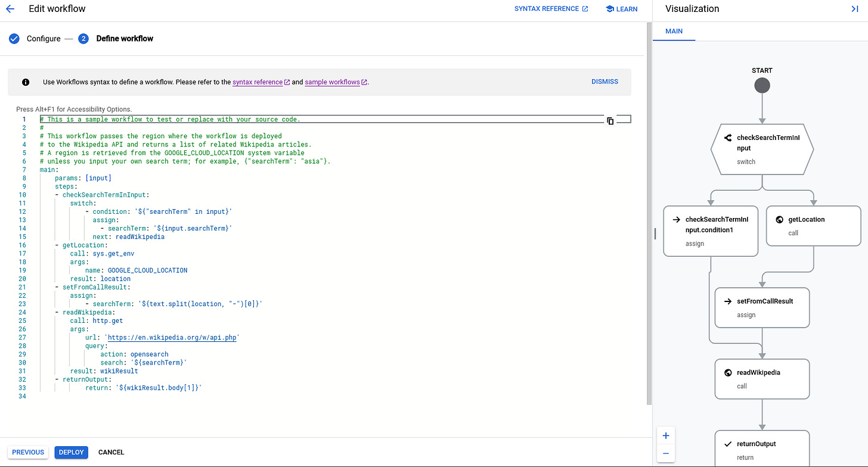Click the Configure step checkmark
This screenshot has width=868, height=467.
[14, 39]
